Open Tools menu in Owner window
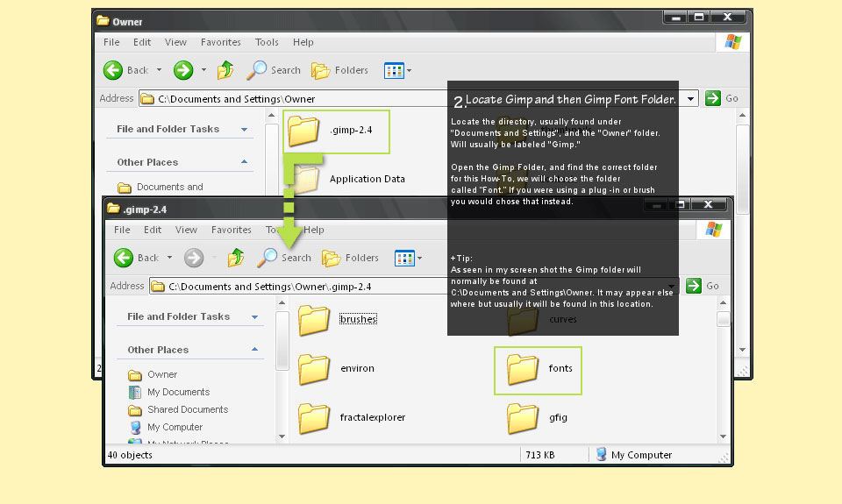 click(x=267, y=42)
